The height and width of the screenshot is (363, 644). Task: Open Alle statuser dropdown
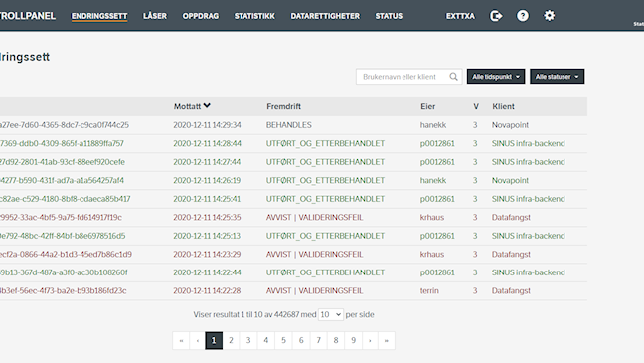pyautogui.click(x=557, y=77)
